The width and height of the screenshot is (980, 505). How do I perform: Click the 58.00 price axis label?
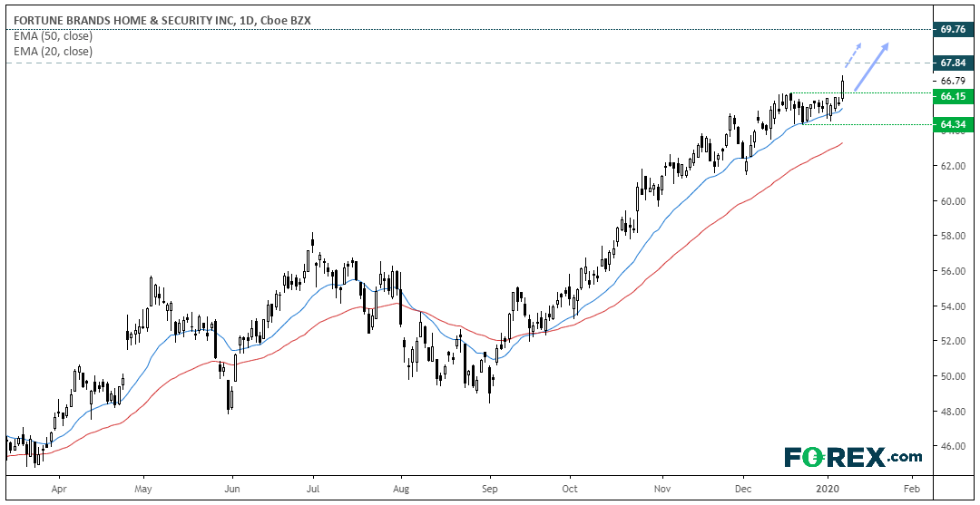[x=952, y=236]
